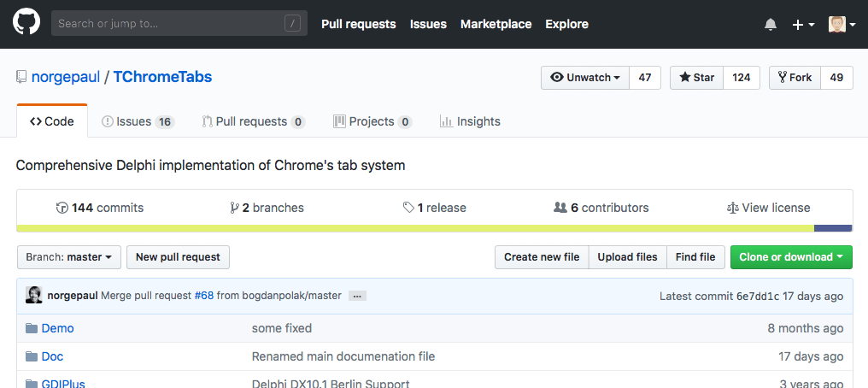
Task: Open the Doc folder
Action: [53, 356]
